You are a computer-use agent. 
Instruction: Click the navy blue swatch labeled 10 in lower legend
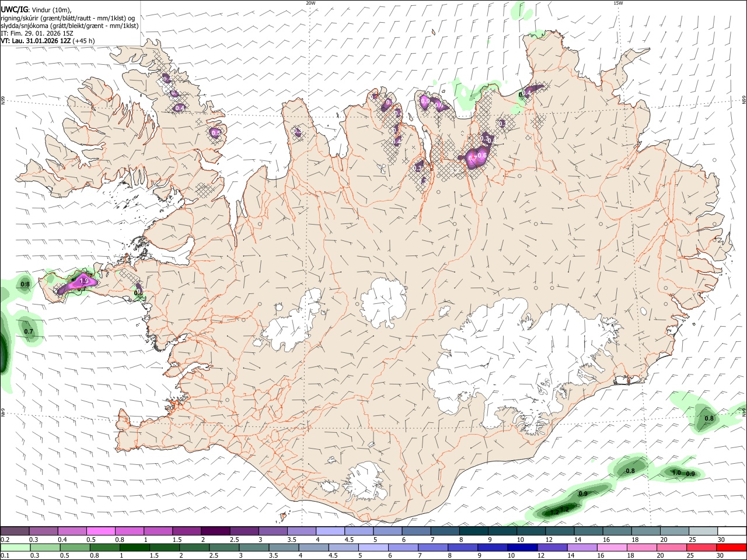[x=522, y=547]
